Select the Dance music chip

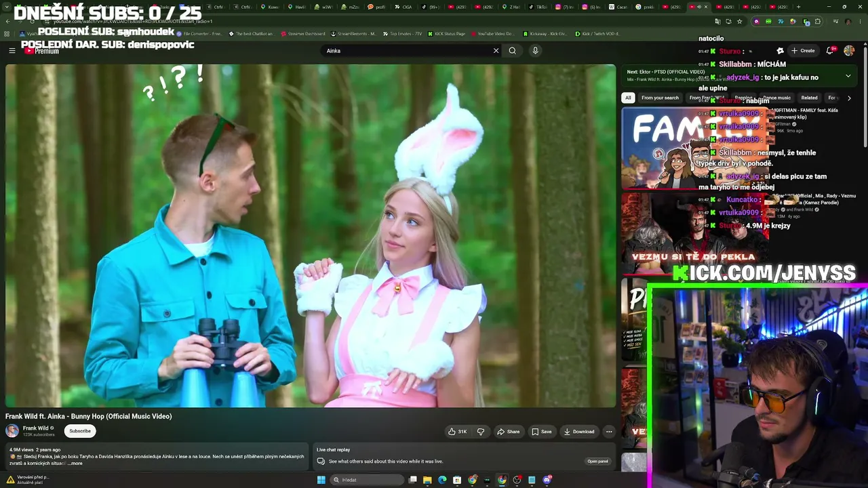tap(776, 98)
